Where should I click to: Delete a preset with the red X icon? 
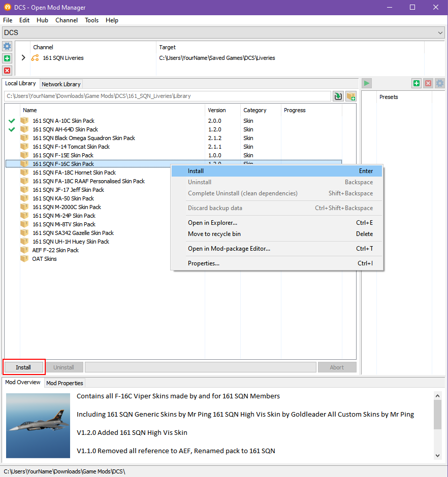[x=428, y=83]
